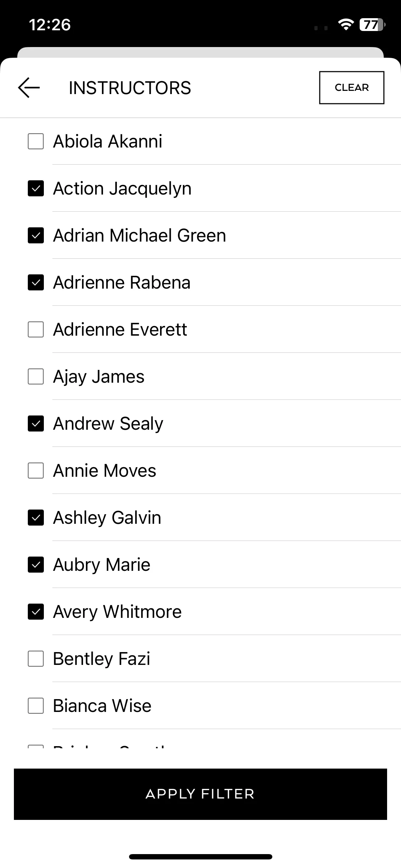Select the Annie Moves checkbox
This screenshot has height=868, width=401.
[36, 470]
